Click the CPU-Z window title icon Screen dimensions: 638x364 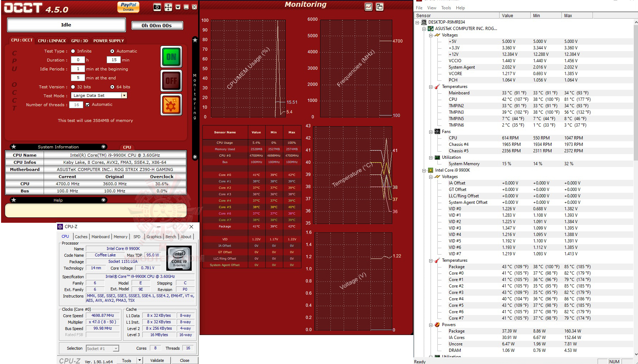(60, 227)
